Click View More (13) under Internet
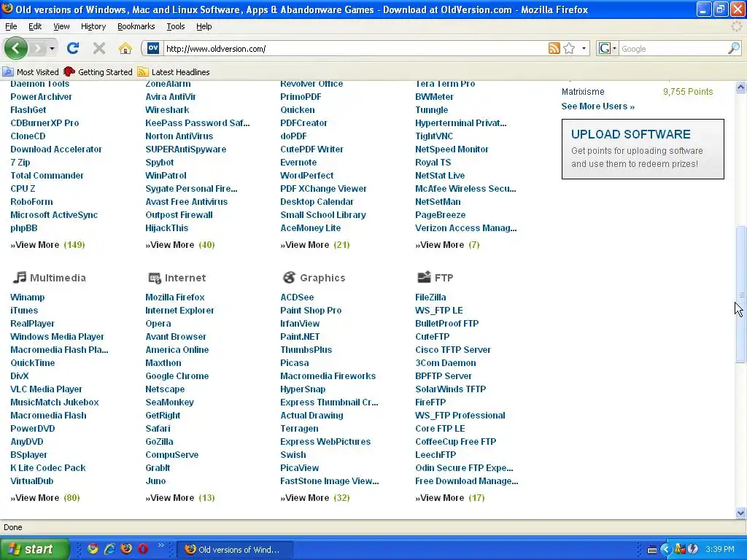747x560 pixels. coord(180,497)
